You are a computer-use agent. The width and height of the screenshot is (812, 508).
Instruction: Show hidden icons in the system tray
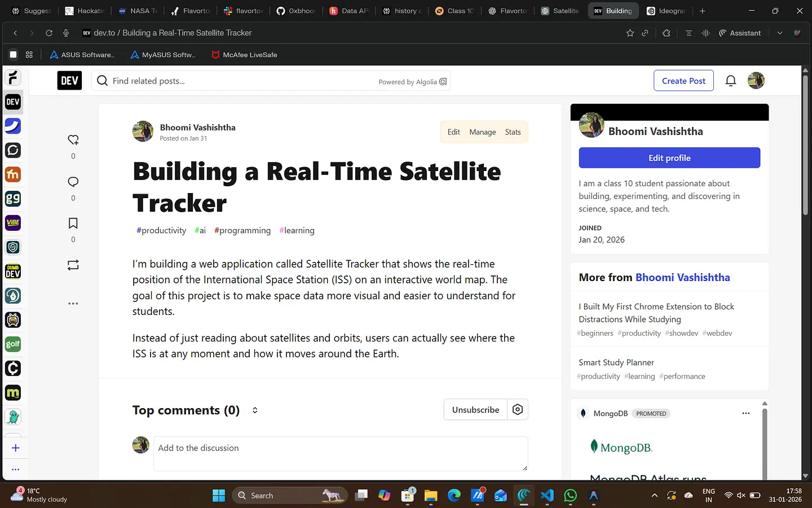pyautogui.click(x=654, y=495)
